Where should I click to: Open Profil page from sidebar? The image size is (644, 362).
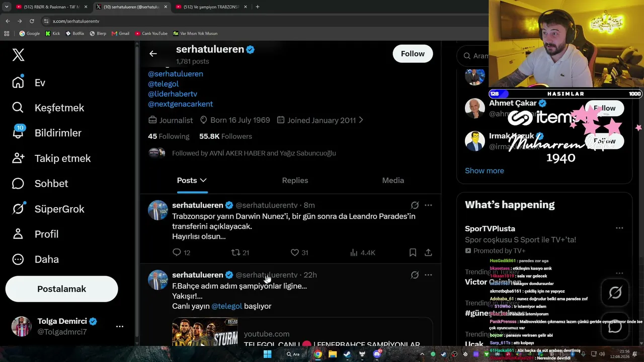35,234
